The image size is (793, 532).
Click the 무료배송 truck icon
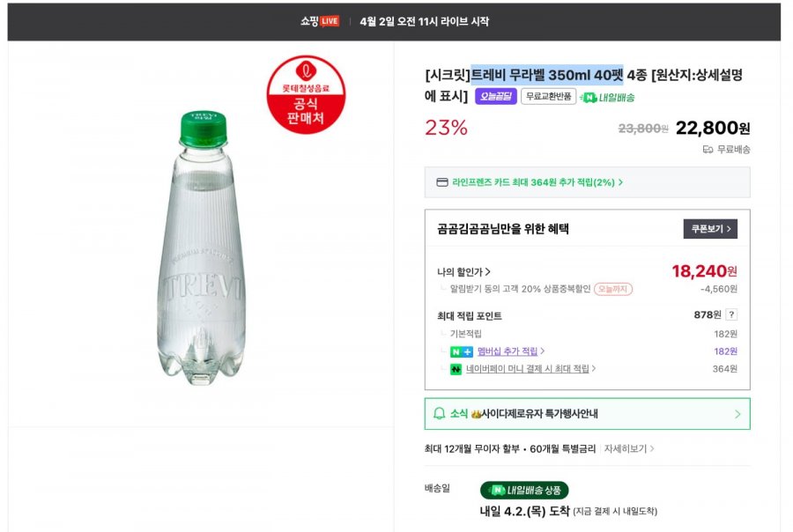click(705, 150)
